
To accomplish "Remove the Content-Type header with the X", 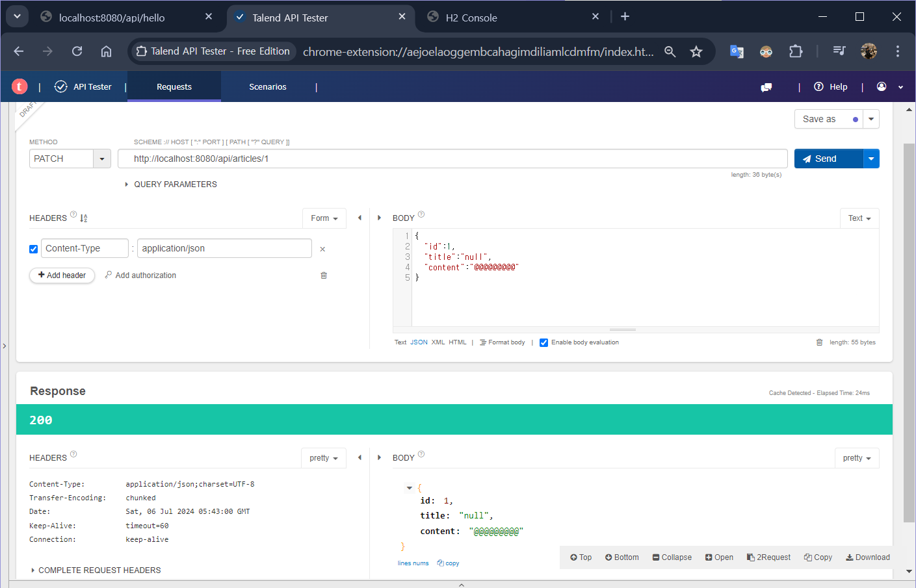I will click(x=322, y=249).
